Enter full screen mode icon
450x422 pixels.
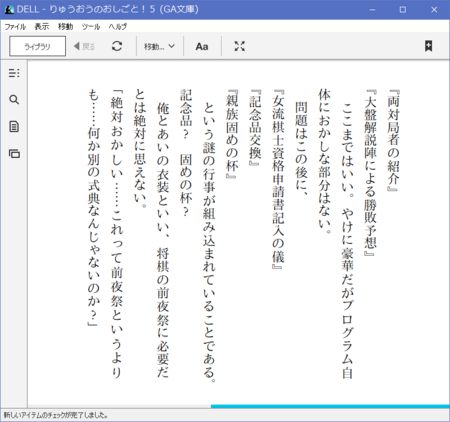(x=239, y=46)
